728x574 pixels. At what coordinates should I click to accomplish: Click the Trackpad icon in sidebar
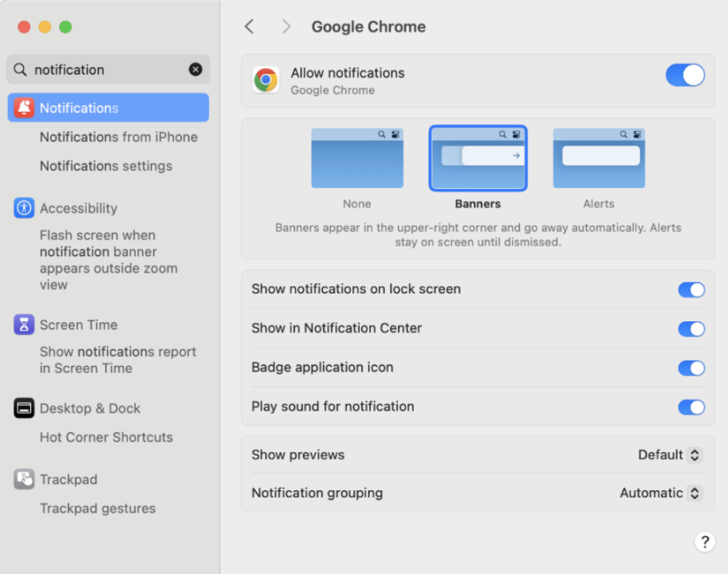tap(24, 479)
